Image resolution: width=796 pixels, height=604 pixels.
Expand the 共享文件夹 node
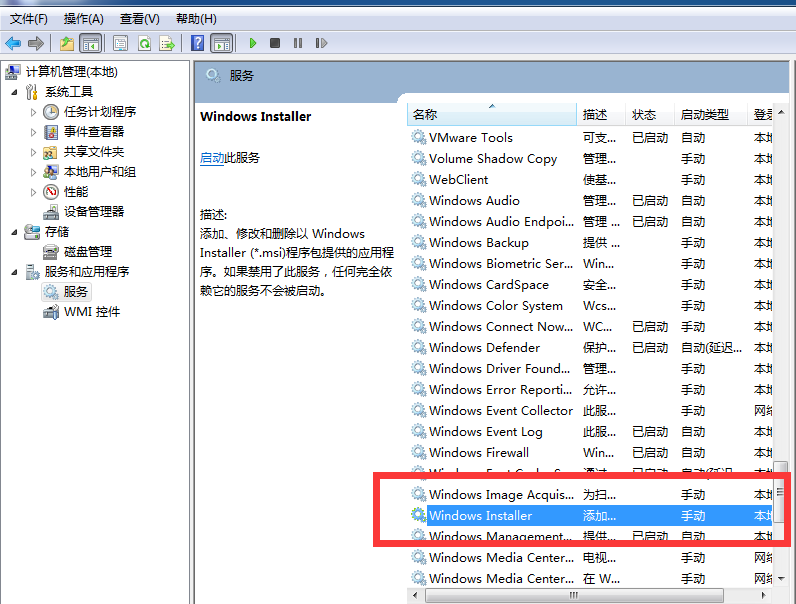coord(34,152)
